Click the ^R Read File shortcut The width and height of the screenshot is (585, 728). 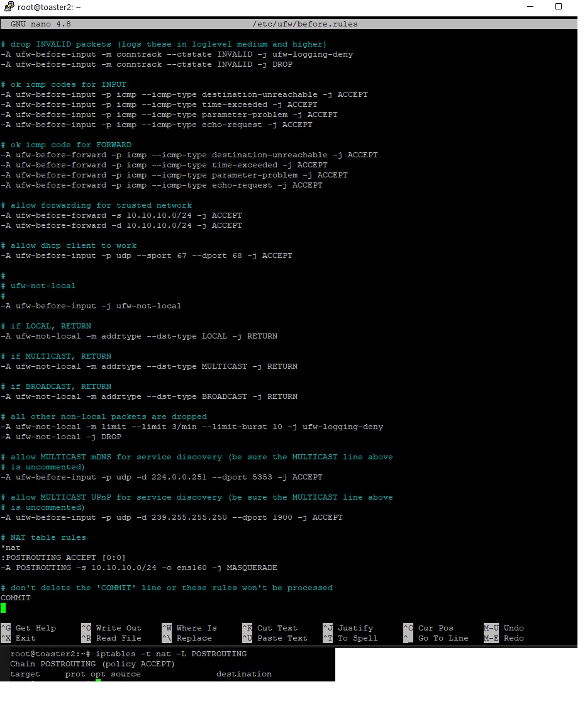tap(111, 638)
